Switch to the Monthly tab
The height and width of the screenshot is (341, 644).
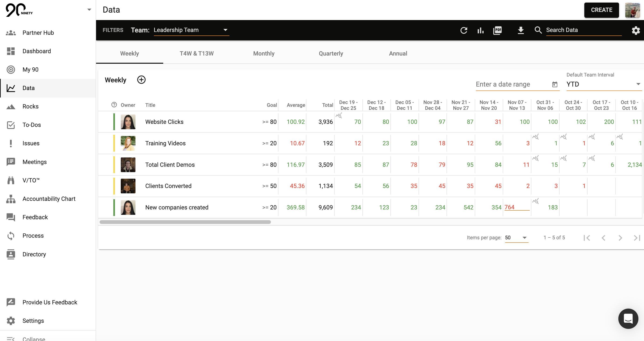click(x=263, y=53)
